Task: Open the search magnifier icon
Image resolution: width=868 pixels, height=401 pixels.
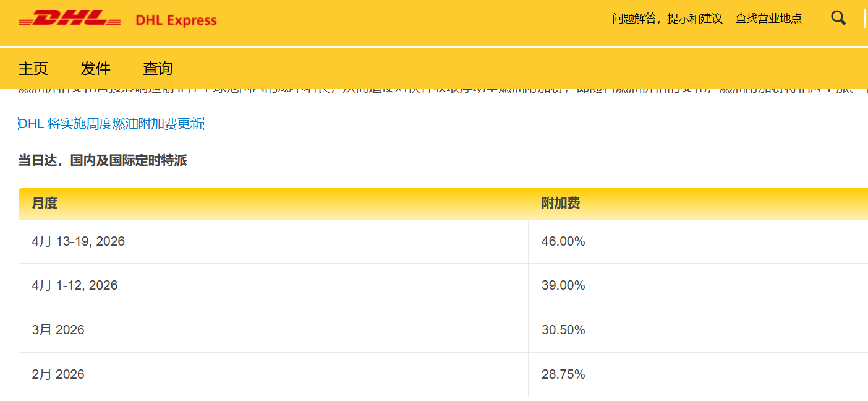Action: [x=838, y=18]
